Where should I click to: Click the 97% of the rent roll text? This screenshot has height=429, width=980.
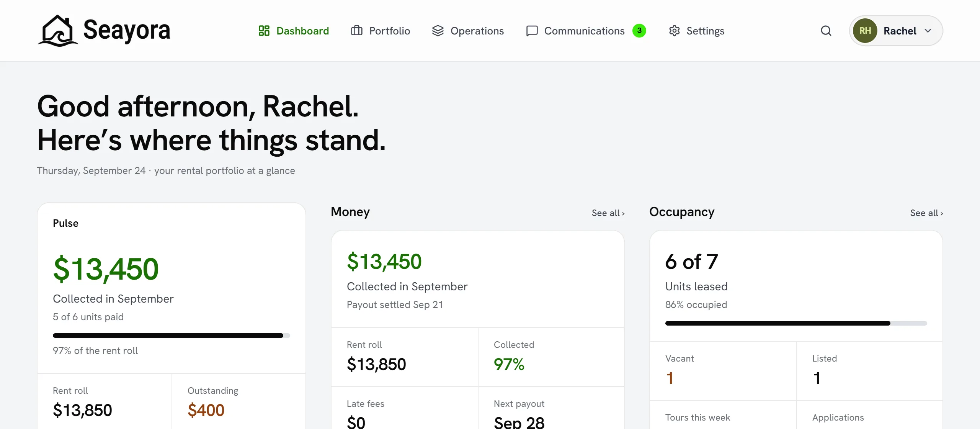tap(95, 351)
